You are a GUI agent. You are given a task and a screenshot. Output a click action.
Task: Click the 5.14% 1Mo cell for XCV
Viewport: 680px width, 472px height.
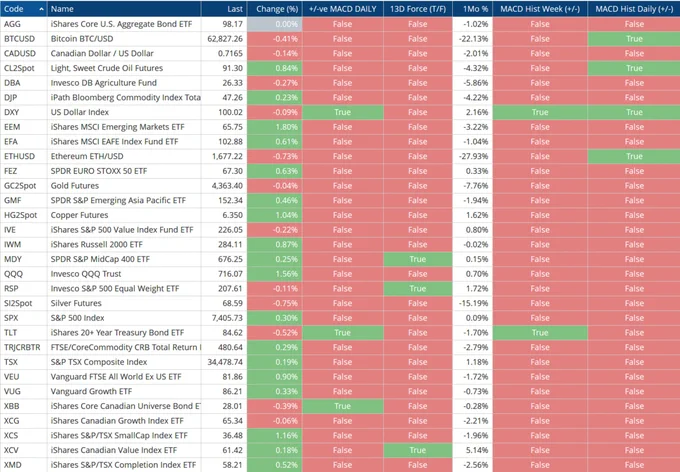(472, 450)
